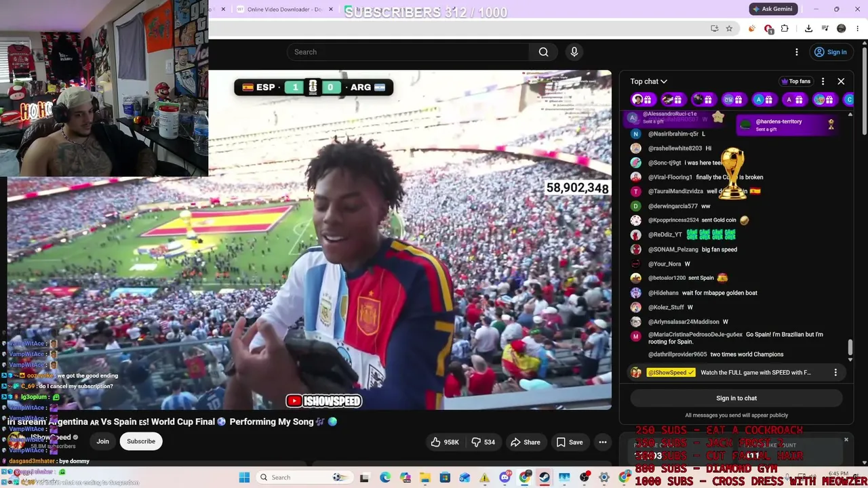The height and width of the screenshot is (488, 868).
Task: Close the live chat panel
Action: coord(841,81)
